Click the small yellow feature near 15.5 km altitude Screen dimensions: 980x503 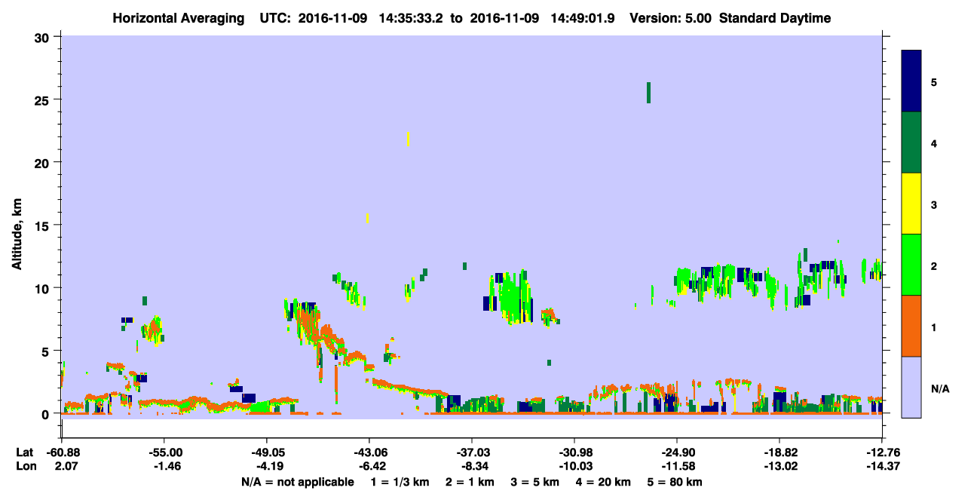368,218
